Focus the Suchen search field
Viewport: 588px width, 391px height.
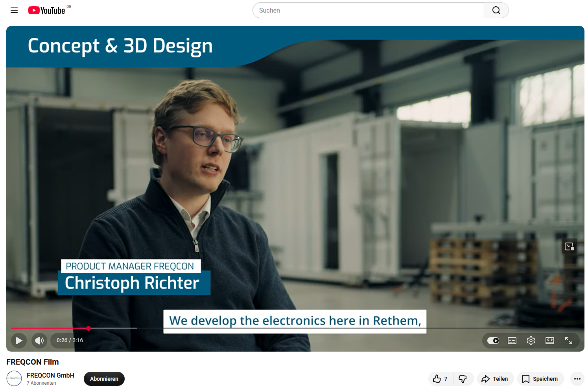(368, 10)
